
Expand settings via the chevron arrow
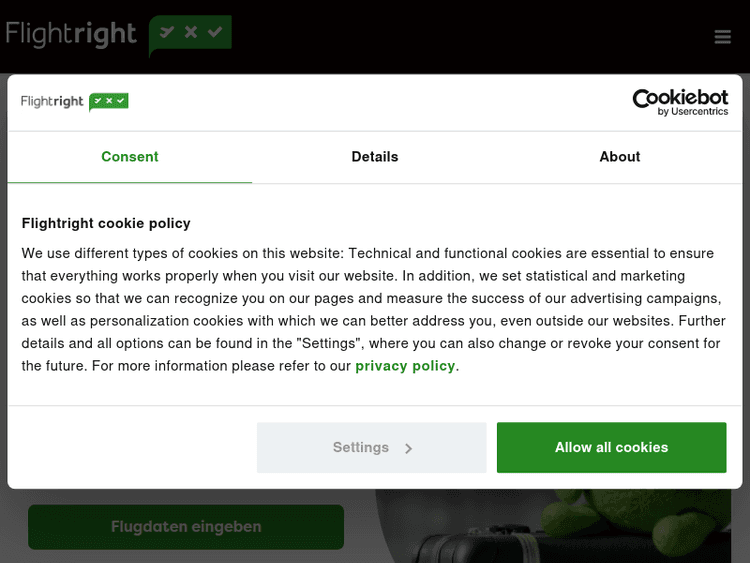point(409,448)
